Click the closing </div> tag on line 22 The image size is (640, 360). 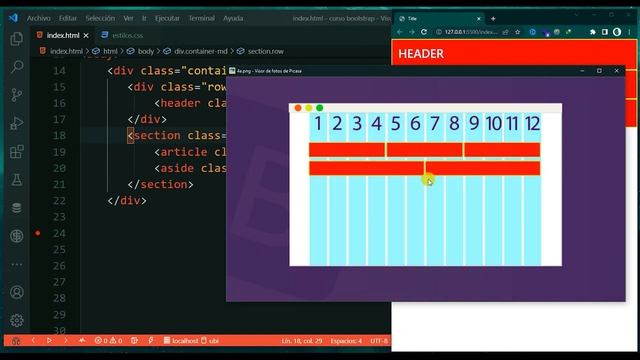[127, 201]
